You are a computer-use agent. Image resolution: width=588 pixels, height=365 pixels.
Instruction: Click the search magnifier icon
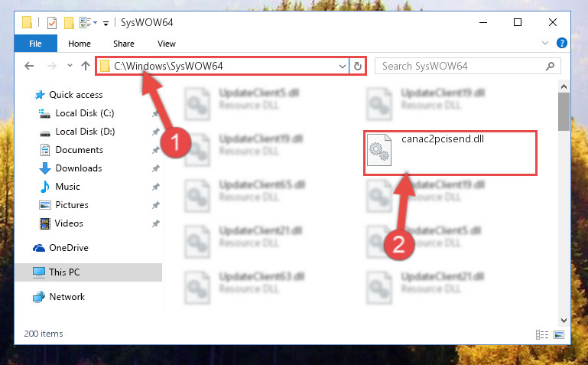tap(550, 67)
